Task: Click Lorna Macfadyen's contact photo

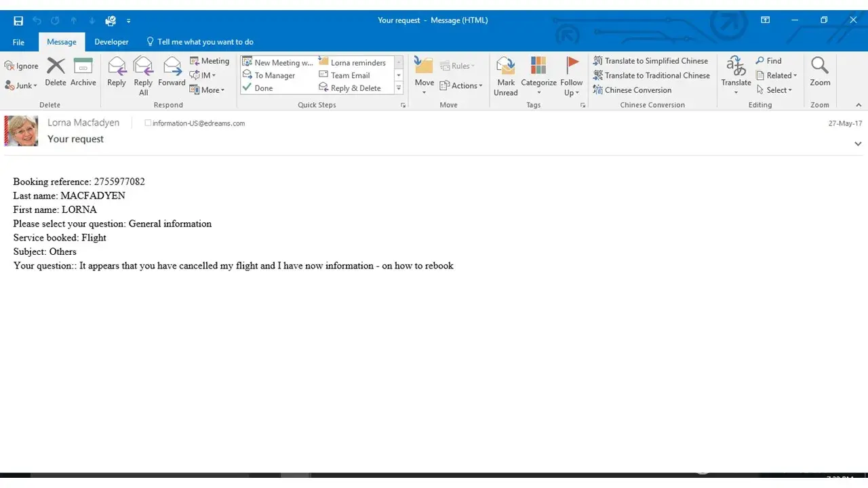Action: (21, 131)
